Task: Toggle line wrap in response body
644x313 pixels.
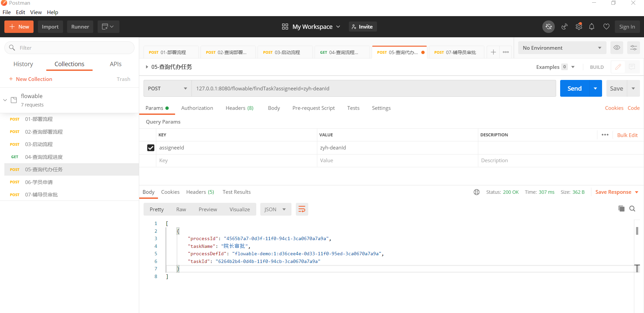Action: click(302, 209)
